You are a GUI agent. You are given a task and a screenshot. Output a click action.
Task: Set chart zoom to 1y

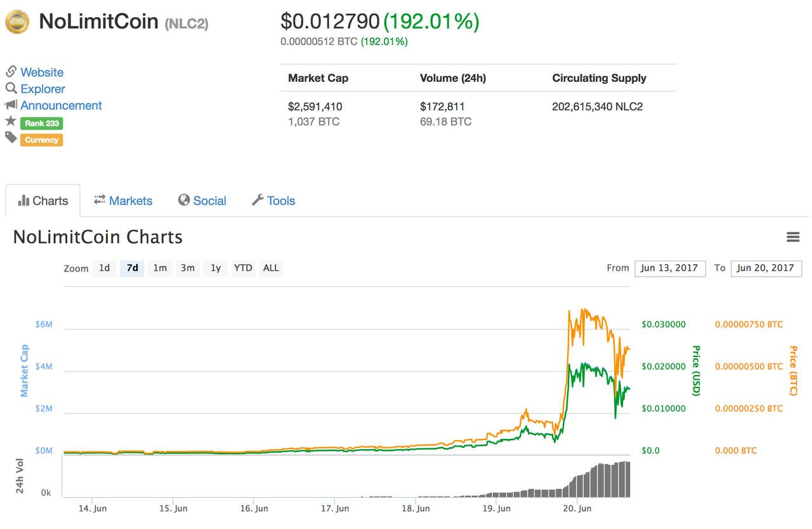click(x=216, y=268)
